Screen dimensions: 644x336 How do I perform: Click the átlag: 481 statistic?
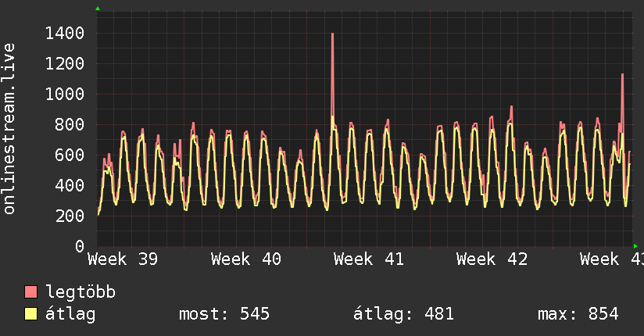click(403, 314)
